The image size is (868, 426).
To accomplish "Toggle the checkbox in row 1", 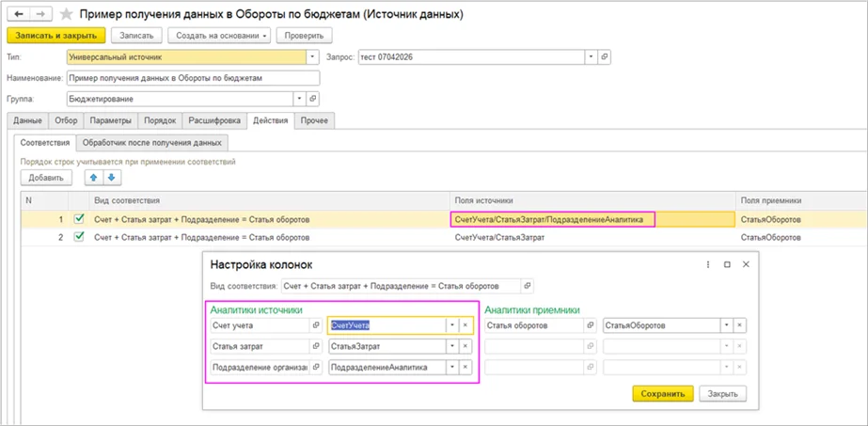I will tap(79, 219).
